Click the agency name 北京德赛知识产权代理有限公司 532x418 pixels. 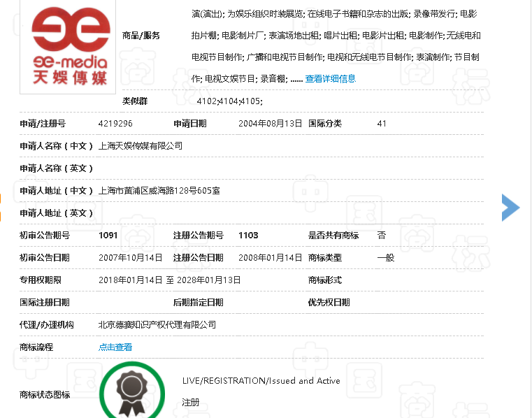pos(157,325)
